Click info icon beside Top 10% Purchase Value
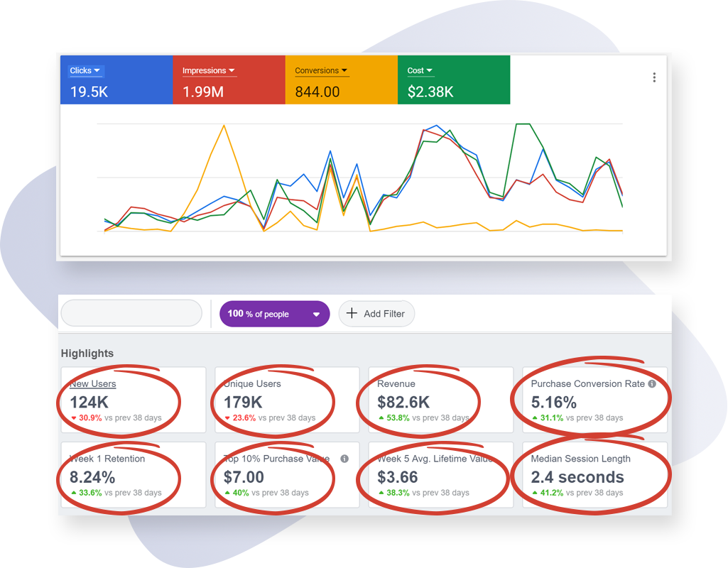The height and width of the screenshot is (568, 728). tap(344, 459)
